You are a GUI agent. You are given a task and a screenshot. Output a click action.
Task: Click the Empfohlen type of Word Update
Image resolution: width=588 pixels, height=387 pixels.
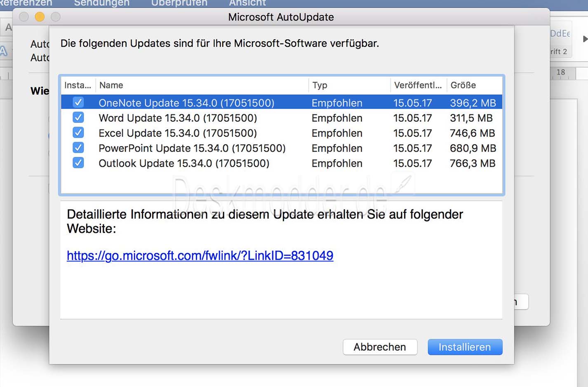click(337, 118)
